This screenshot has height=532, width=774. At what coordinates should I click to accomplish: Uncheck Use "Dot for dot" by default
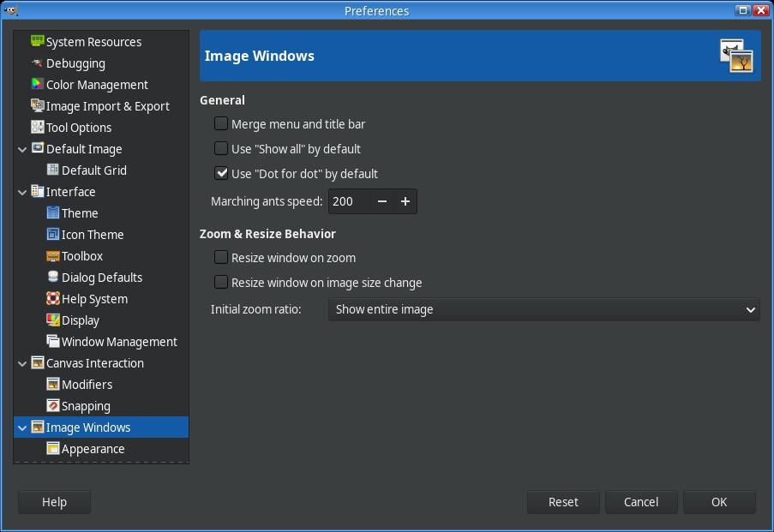(221, 173)
